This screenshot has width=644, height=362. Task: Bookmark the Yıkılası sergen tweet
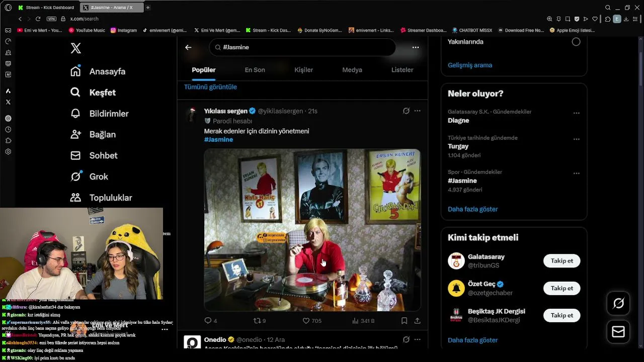point(404,321)
